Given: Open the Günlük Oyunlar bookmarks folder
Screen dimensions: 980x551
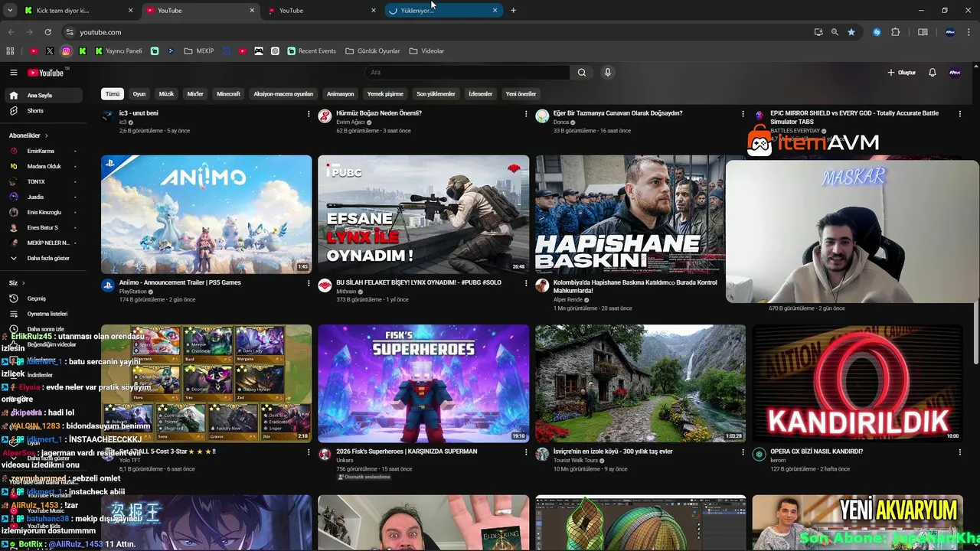Looking at the screenshot, I should coord(373,51).
